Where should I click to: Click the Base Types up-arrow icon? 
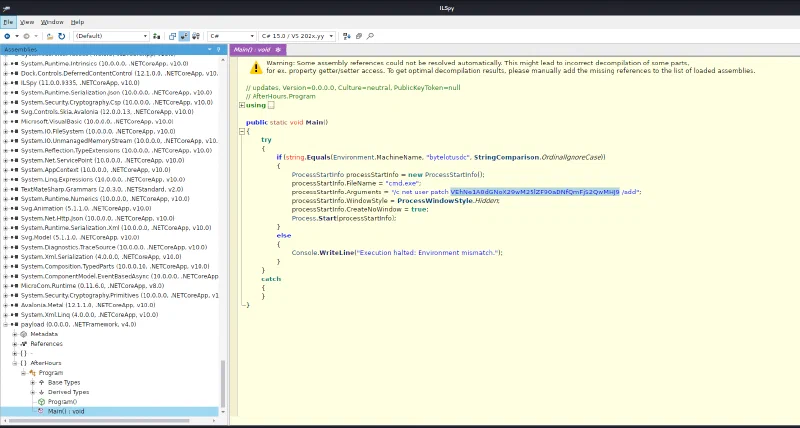[42, 383]
